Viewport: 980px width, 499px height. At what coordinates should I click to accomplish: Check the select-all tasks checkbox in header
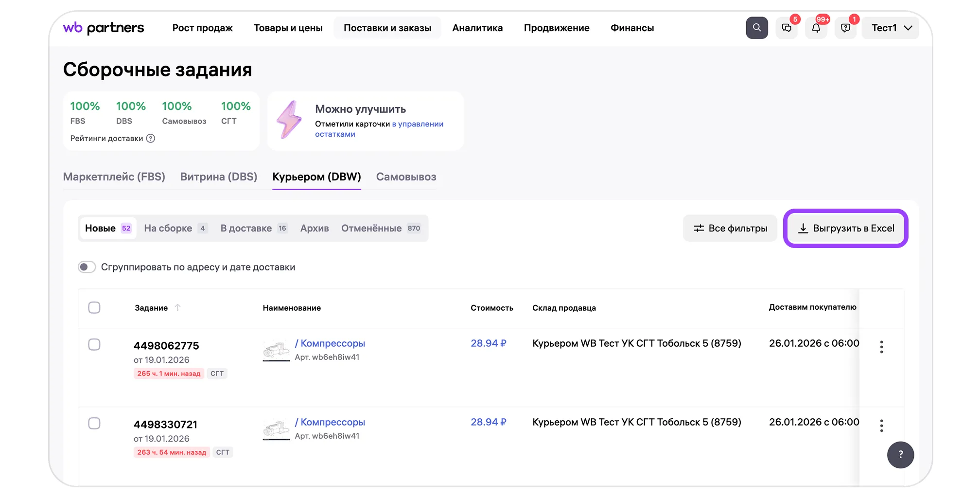point(94,307)
